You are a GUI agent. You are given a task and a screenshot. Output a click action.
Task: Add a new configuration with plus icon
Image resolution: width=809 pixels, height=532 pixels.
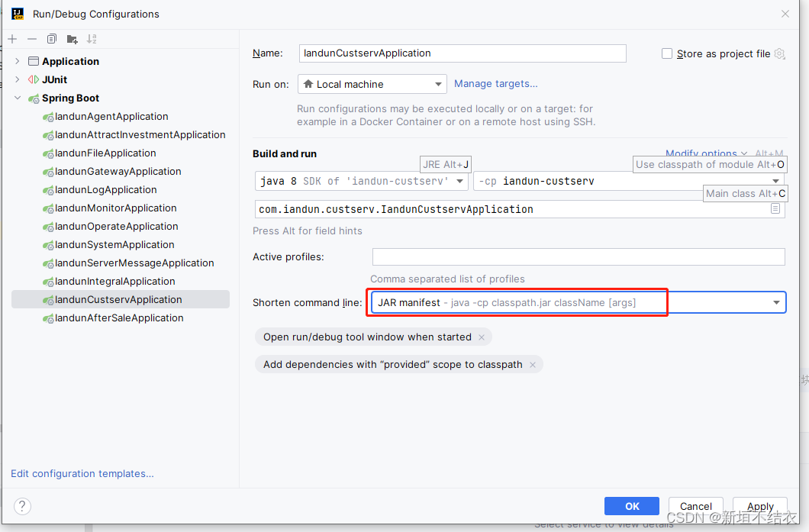coord(12,39)
